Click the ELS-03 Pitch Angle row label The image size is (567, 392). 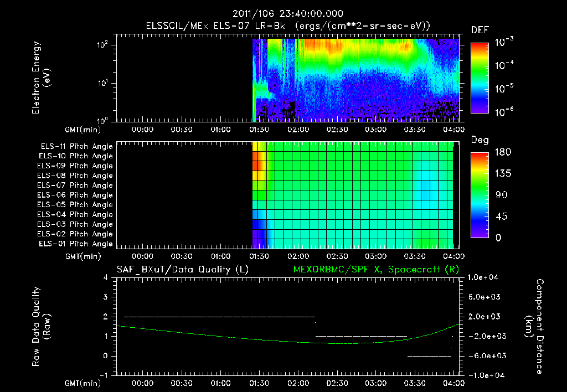pyautogui.click(x=75, y=225)
